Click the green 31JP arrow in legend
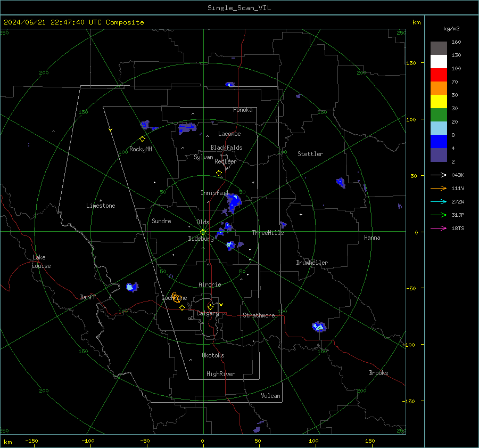This screenshot has height=448, width=479. coord(439,215)
